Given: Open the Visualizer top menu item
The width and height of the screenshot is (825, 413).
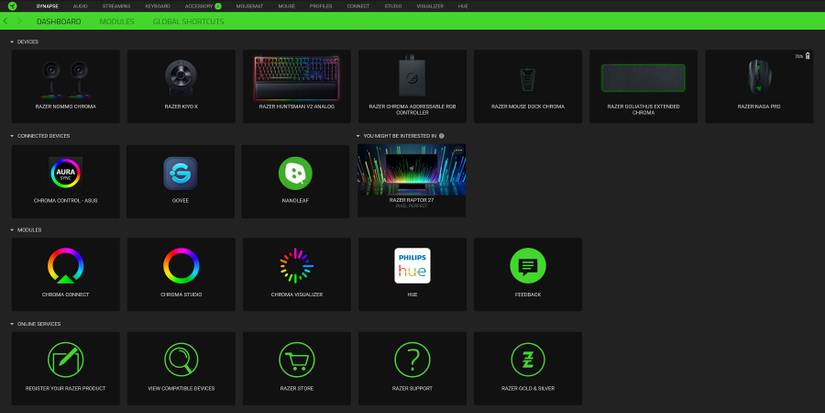Looking at the screenshot, I should click(430, 6).
